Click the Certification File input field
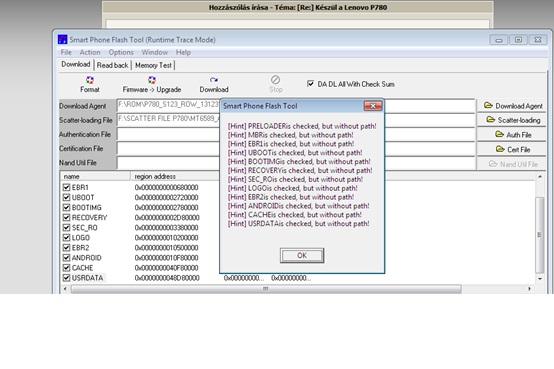554x369 pixels. point(296,148)
